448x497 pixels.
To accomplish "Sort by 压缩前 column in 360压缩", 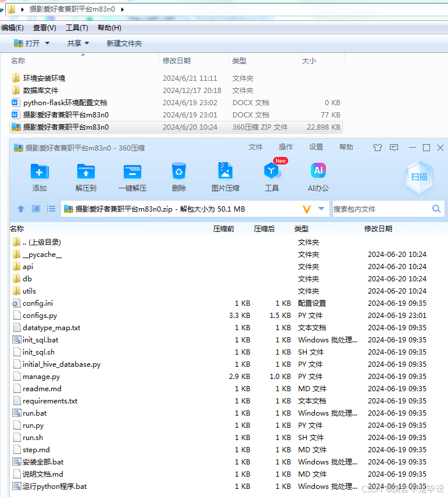I will [x=224, y=229].
